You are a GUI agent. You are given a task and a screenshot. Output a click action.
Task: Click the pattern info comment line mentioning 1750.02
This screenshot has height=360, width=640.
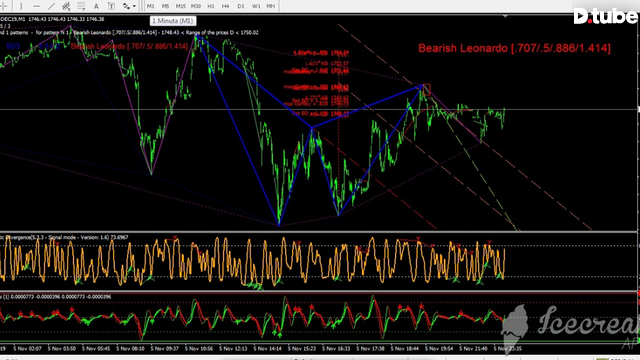[129, 32]
